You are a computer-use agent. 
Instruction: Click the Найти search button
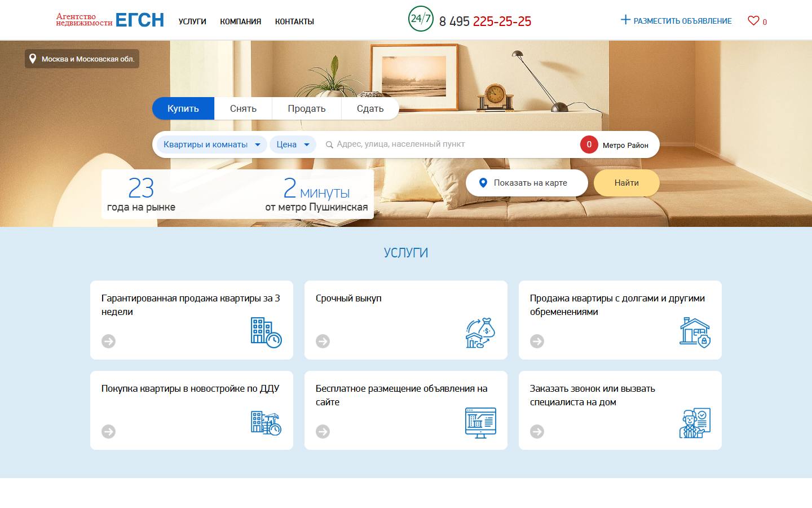pyautogui.click(x=626, y=183)
